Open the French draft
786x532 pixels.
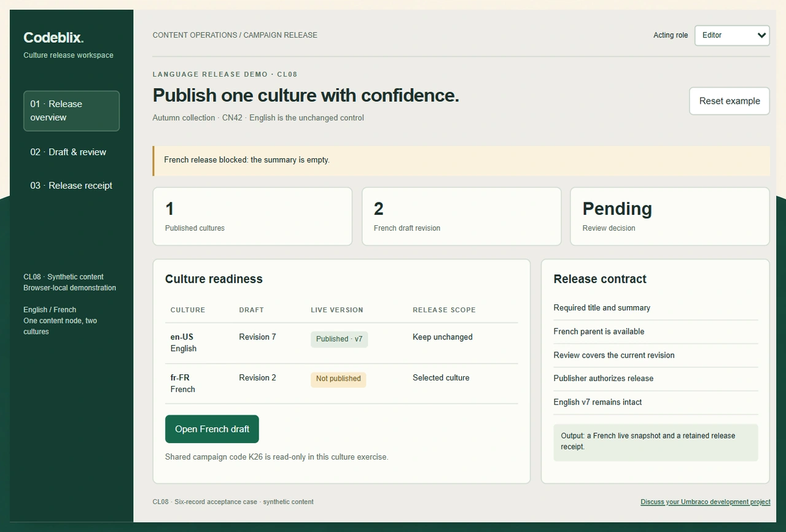pyautogui.click(x=212, y=429)
